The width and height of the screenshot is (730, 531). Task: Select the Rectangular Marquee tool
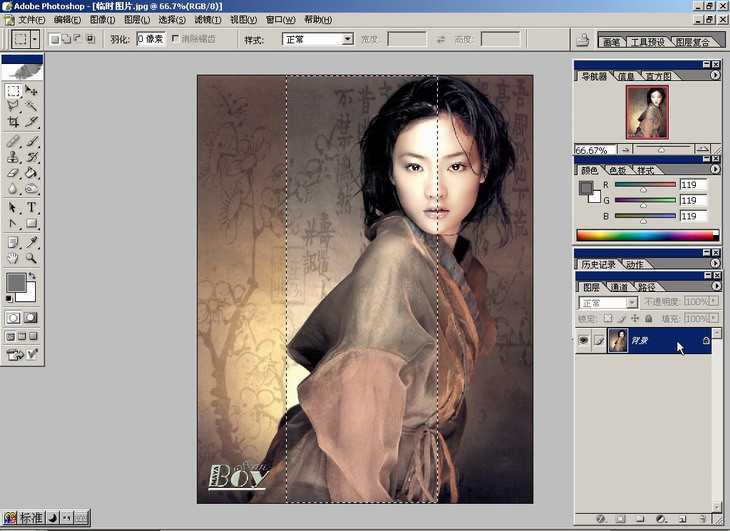(13, 90)
